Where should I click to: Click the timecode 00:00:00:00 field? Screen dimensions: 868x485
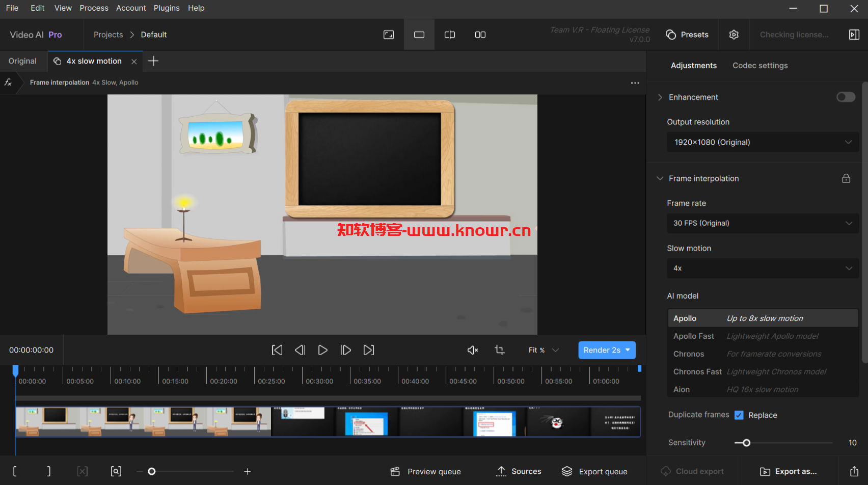31,350
